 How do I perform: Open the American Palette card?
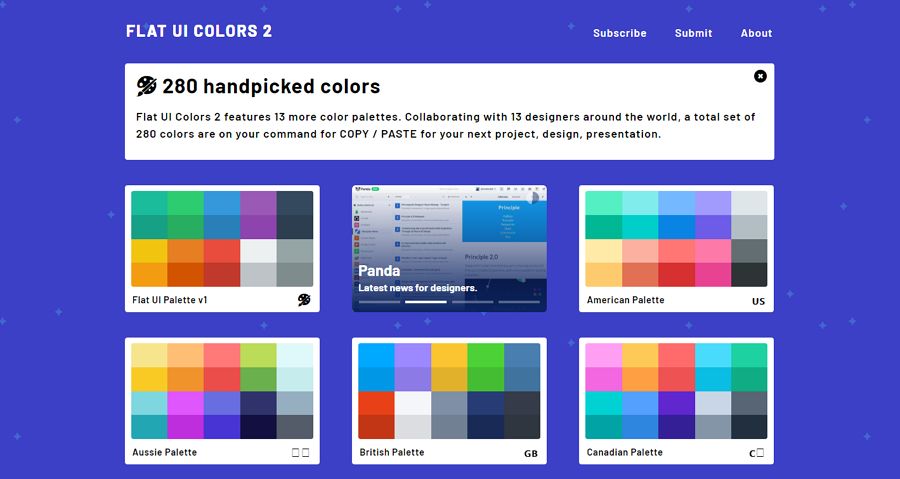[x=676, y=248]
